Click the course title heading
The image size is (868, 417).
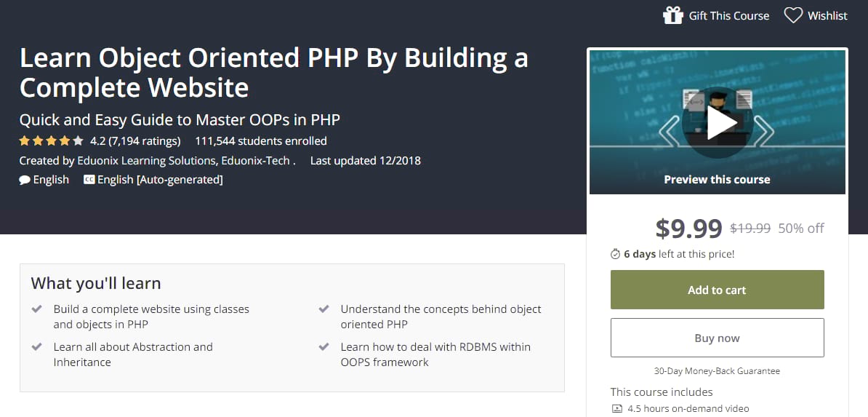(273, 73)
